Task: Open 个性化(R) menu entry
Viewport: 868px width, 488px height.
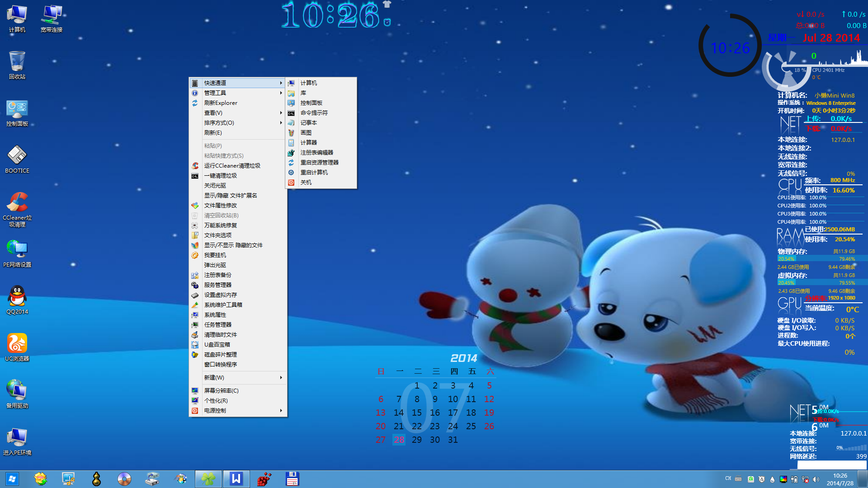Action: pyautogui.click(x=238, y=400)
